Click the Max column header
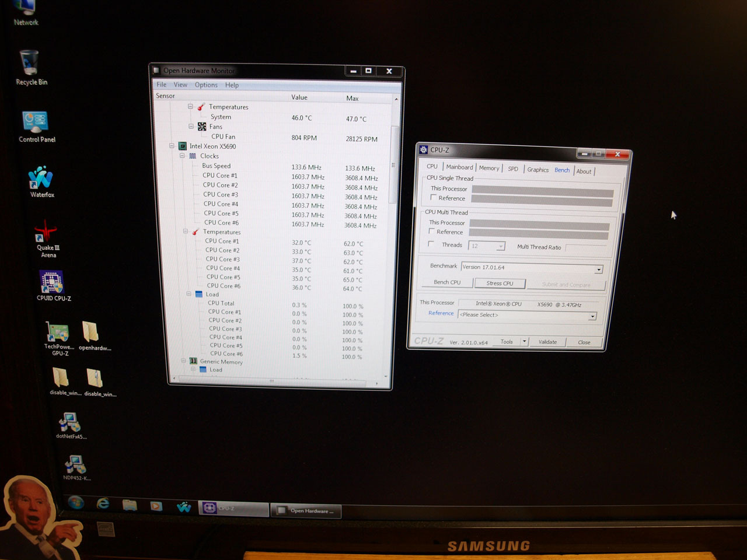The height and width of the screenshot is (560, 747). point(352,99)
